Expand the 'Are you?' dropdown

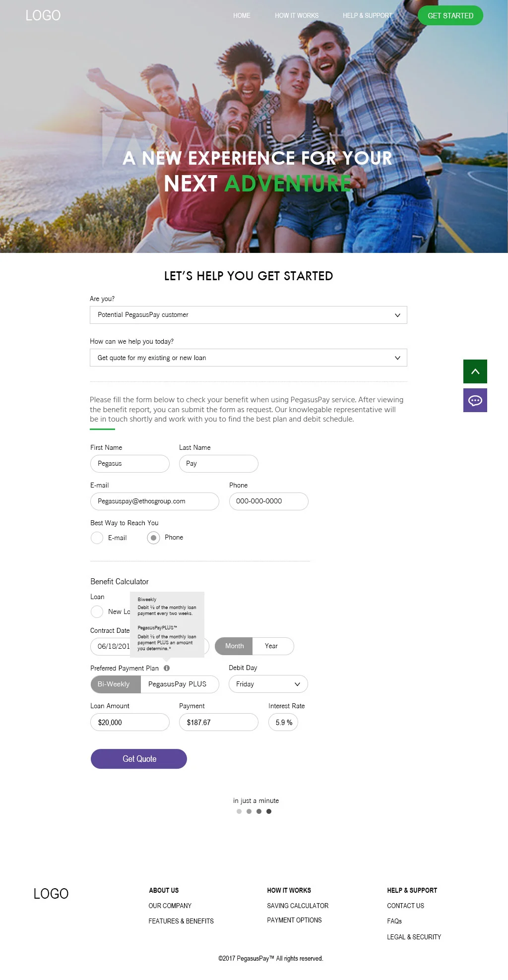(248, 315)
